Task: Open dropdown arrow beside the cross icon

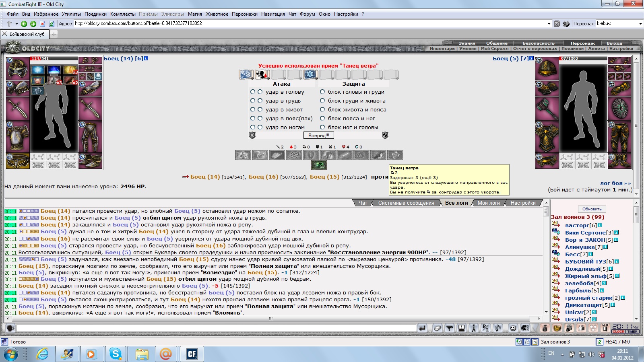Action: [17, 24]
